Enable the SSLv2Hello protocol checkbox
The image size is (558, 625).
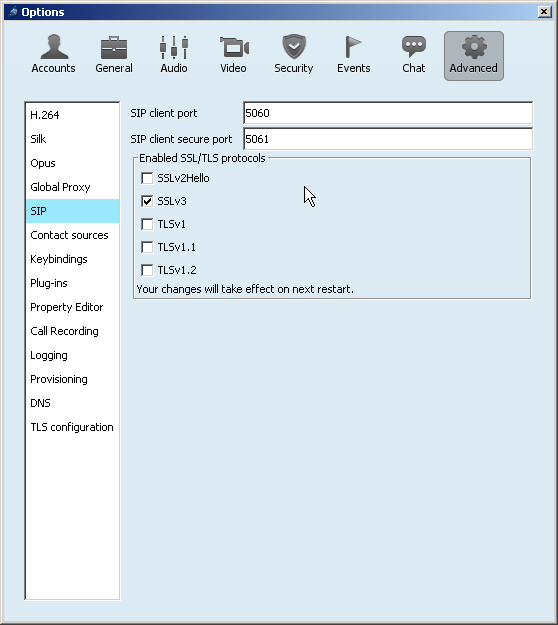(147, 178)
